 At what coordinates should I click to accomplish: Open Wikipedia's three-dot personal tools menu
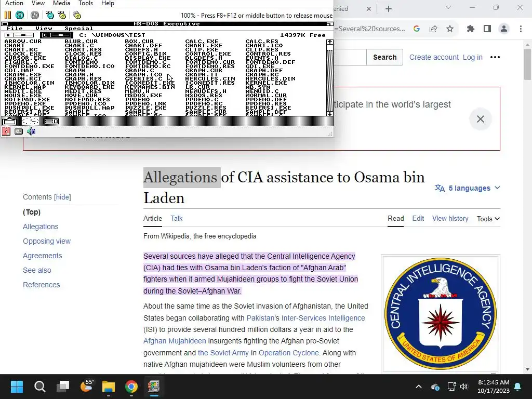tap(495, 57)
